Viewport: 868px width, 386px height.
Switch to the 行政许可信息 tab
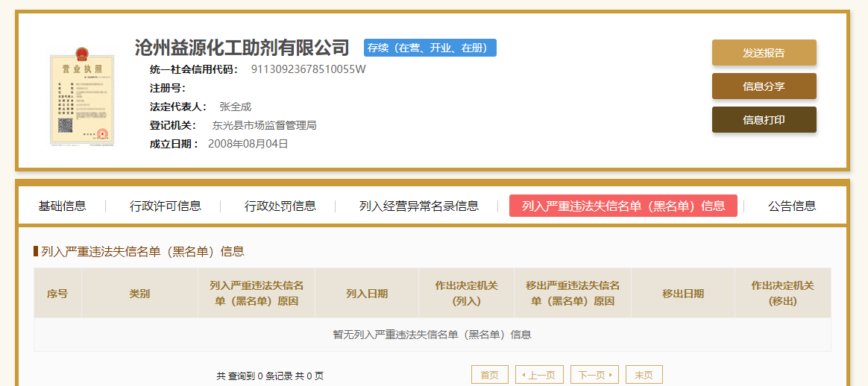pyautogui.click(x=166, y=206)
